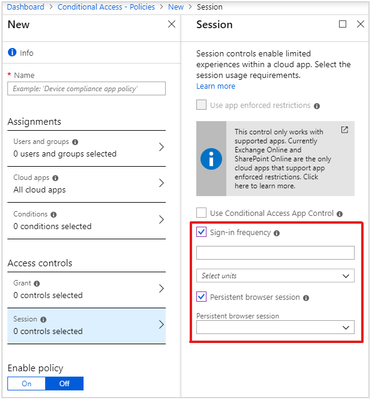Turn the Enable policy toggle On
The width and height of the screenshot is (371, 400).
point(27,383)
